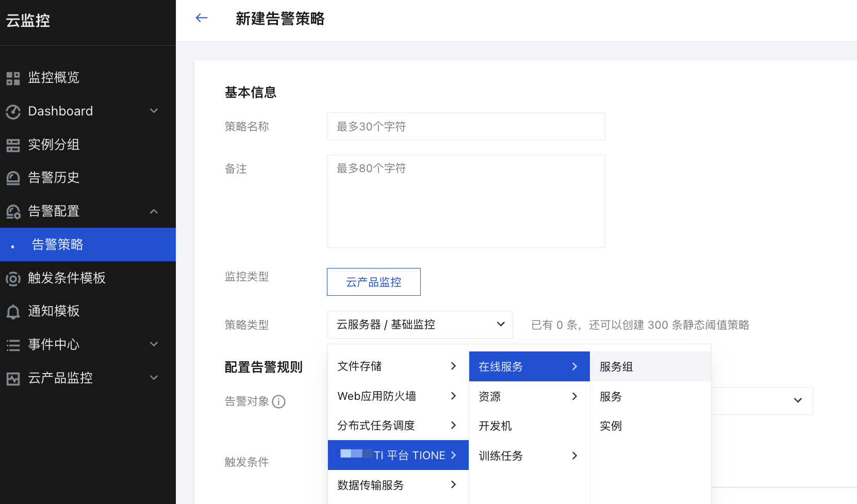This screenshot has width=857, height=504.
Task: Expand the 训练任务 submenu arrow
Action: pyautogui.click(x=574, y=456)
